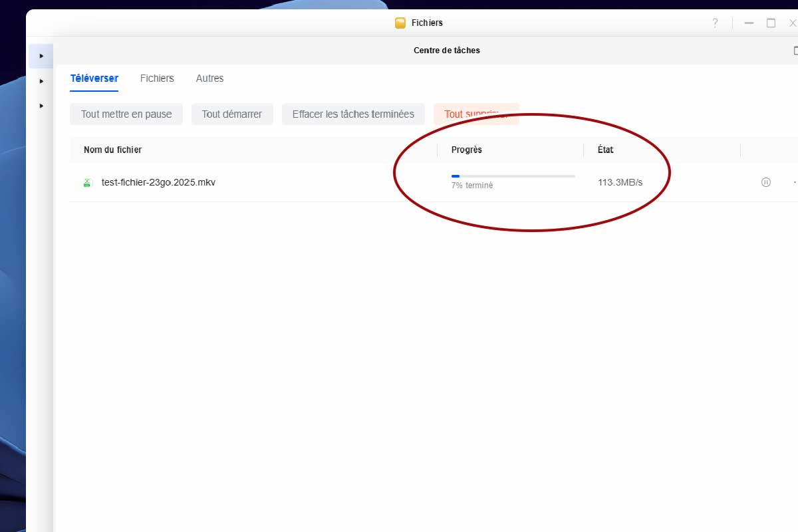798x532 pixels.
Task: Pause the test-fichier-23go.2025.mkv upload
Action: click(765, 182)
